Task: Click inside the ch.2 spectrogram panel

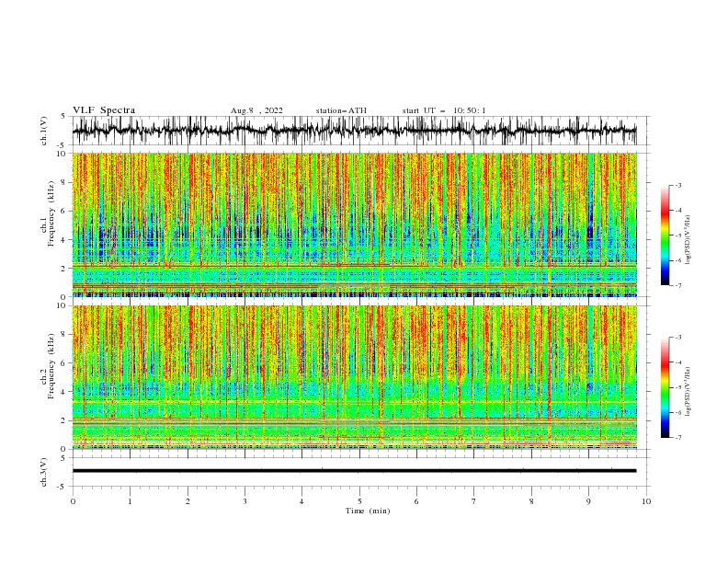Action: [x=354, y=377]
